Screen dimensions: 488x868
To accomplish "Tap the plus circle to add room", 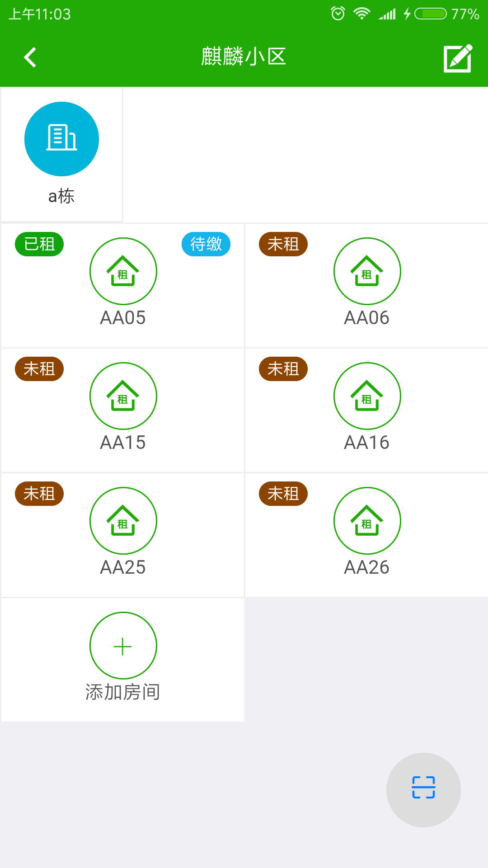I will pyautogui.click(x=123, y=646).
